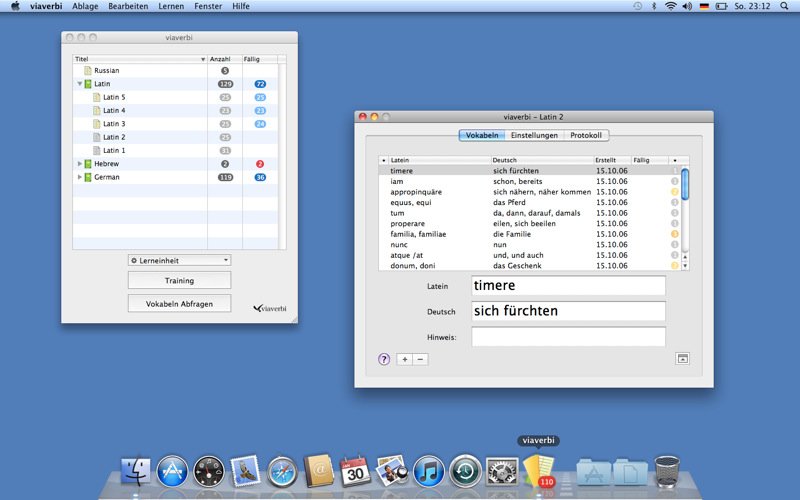
Task: Open iTunes from the Dock
Action: pos(428,471)
